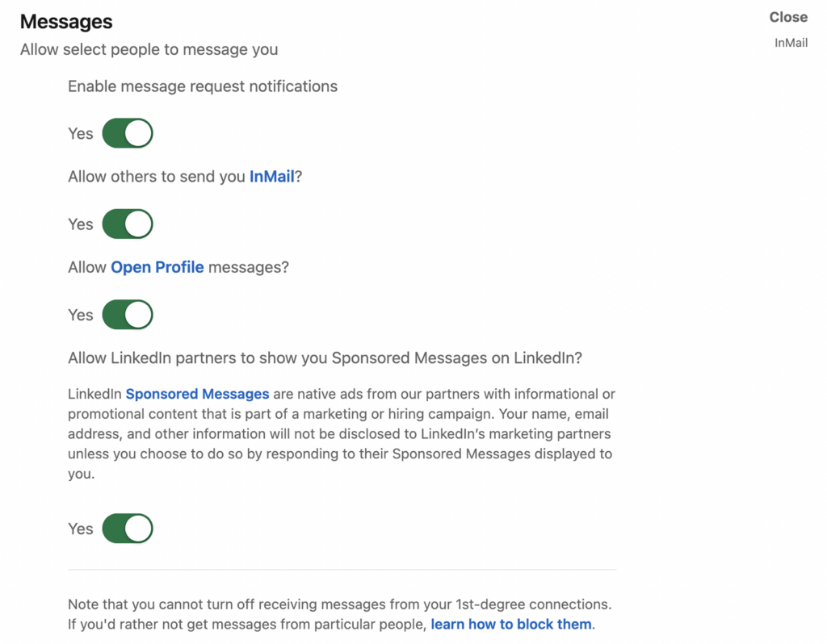Toggle off message request notifications

(x=128, y=133)
